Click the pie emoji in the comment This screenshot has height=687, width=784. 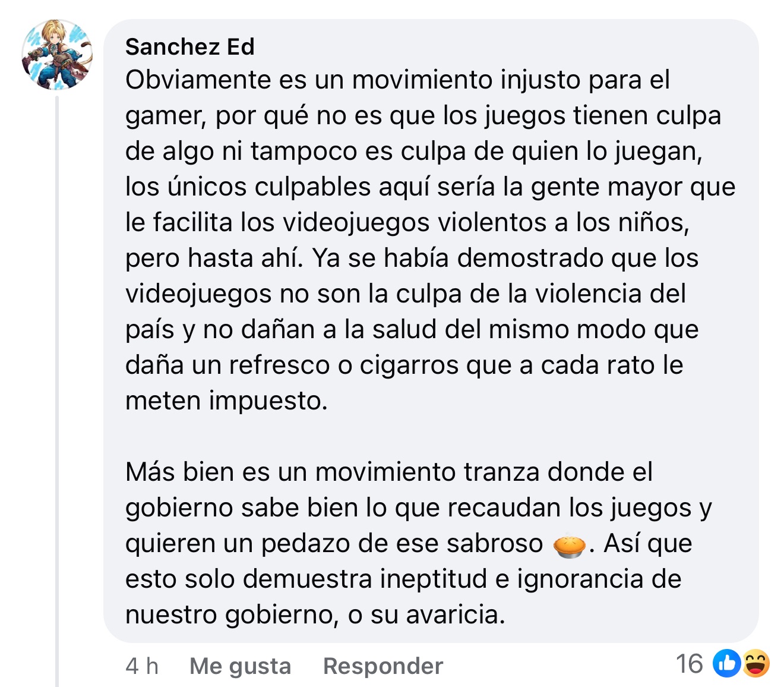point(570,545)
